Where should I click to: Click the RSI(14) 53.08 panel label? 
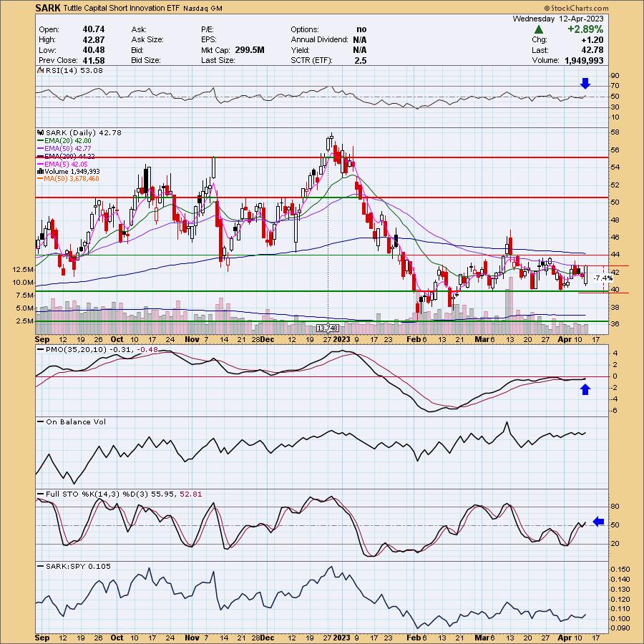pos(74,70)
